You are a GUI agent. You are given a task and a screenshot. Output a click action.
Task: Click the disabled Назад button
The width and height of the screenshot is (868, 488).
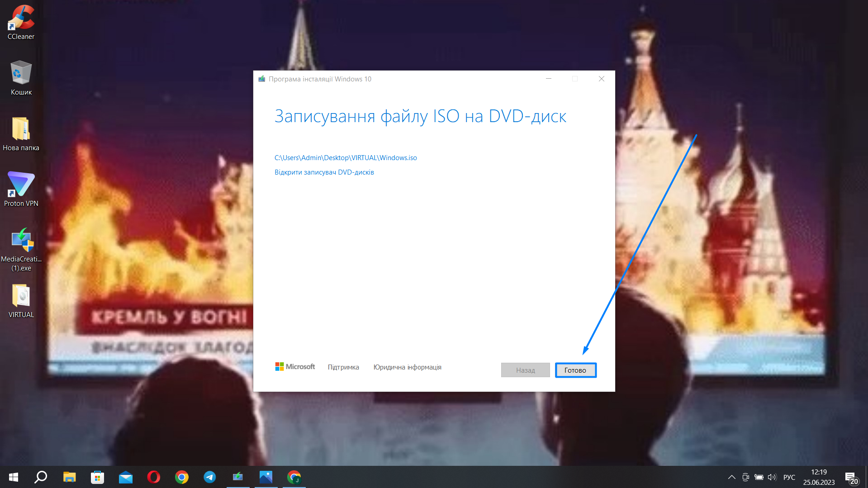[525, 370]
